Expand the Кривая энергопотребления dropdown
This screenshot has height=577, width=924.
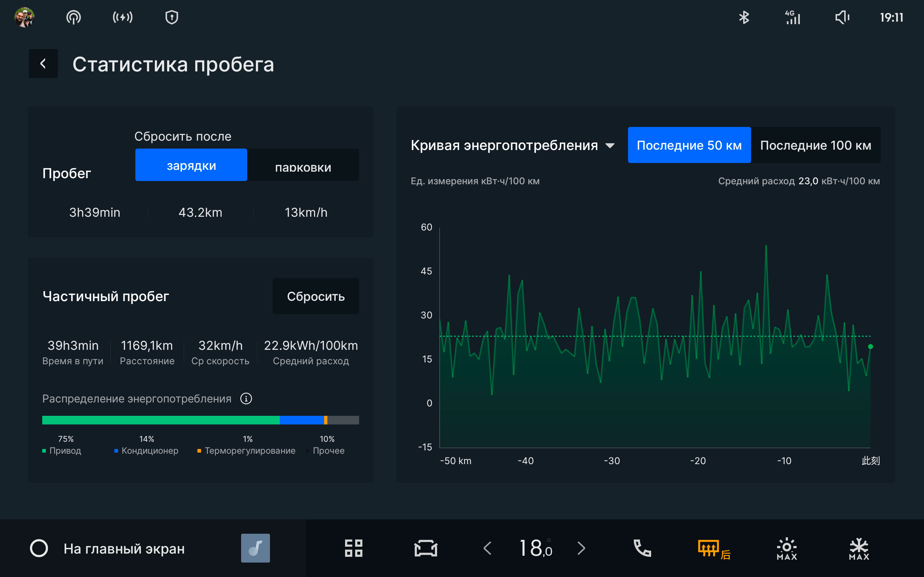[x=610, y=145]
